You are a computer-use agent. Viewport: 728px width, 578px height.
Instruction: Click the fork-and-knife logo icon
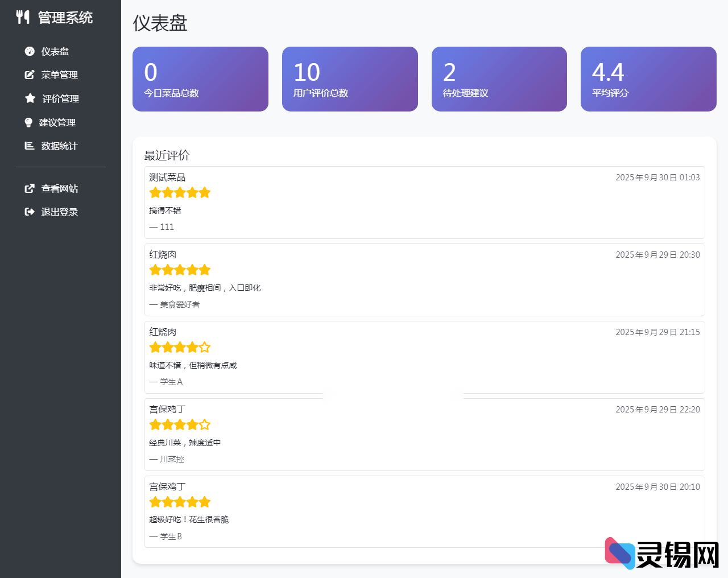click(23, 17)
